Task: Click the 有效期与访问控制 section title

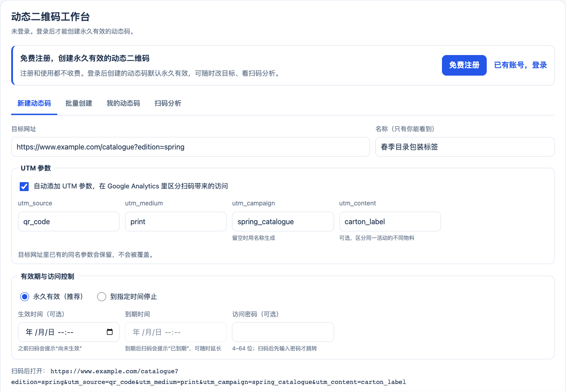Action: (47, 276)
